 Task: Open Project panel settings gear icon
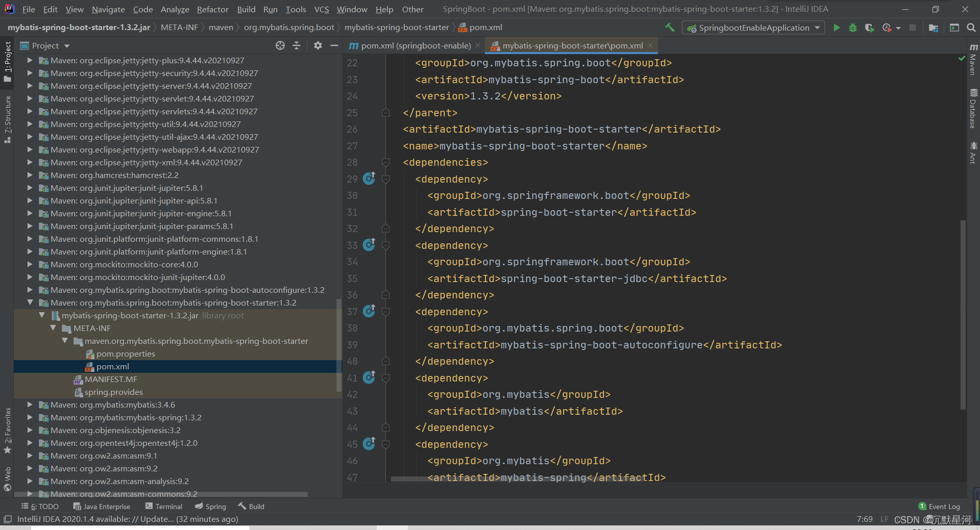pos(318,45)
